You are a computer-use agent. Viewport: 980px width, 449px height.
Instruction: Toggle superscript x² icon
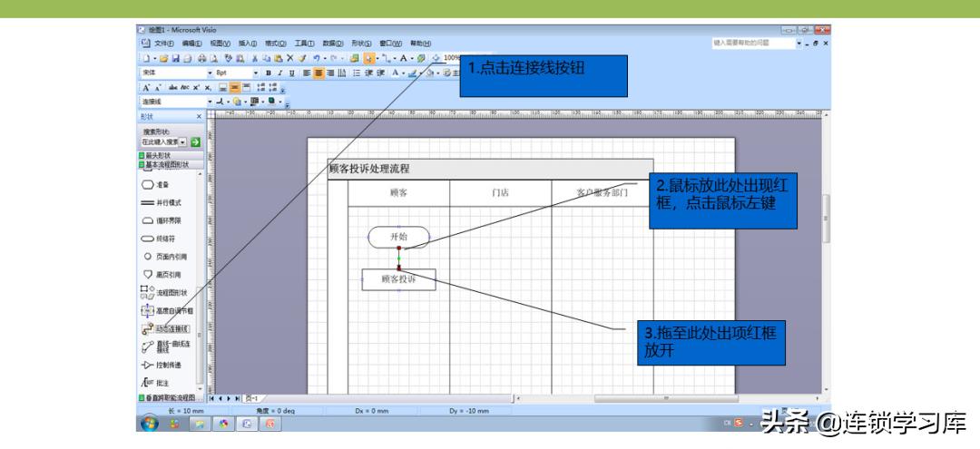coord(196,87)
